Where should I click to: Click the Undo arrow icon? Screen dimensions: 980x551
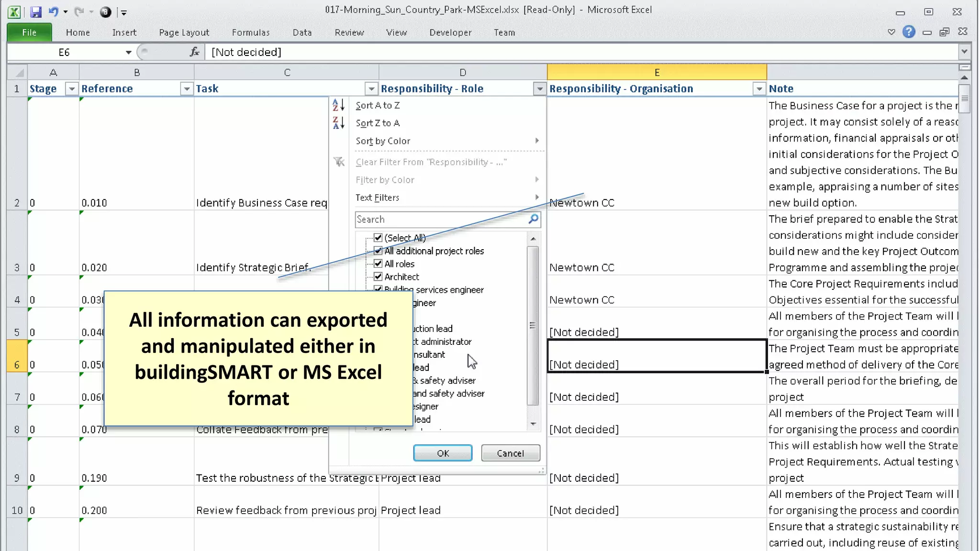click(x=54, y=12)
